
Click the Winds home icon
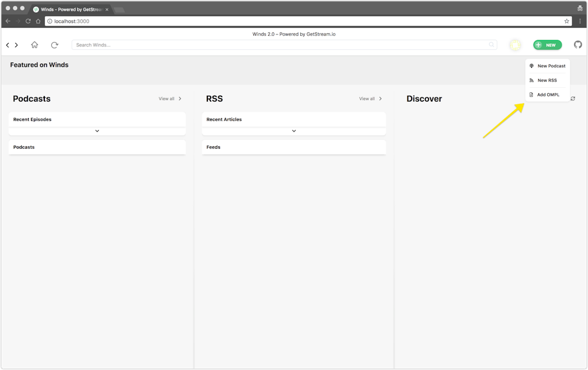[x=34, y=45]
